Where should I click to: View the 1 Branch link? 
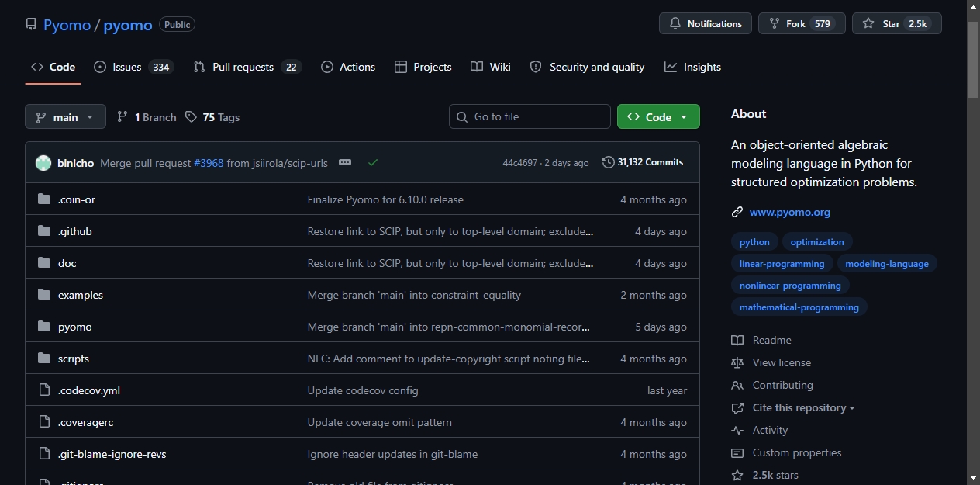[147, 117]
